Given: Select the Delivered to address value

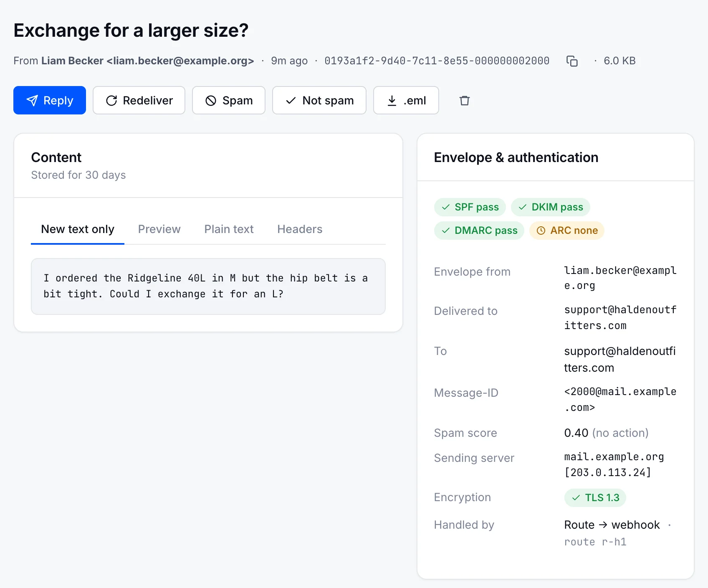Looking at the screenshot, I should 620,318.
